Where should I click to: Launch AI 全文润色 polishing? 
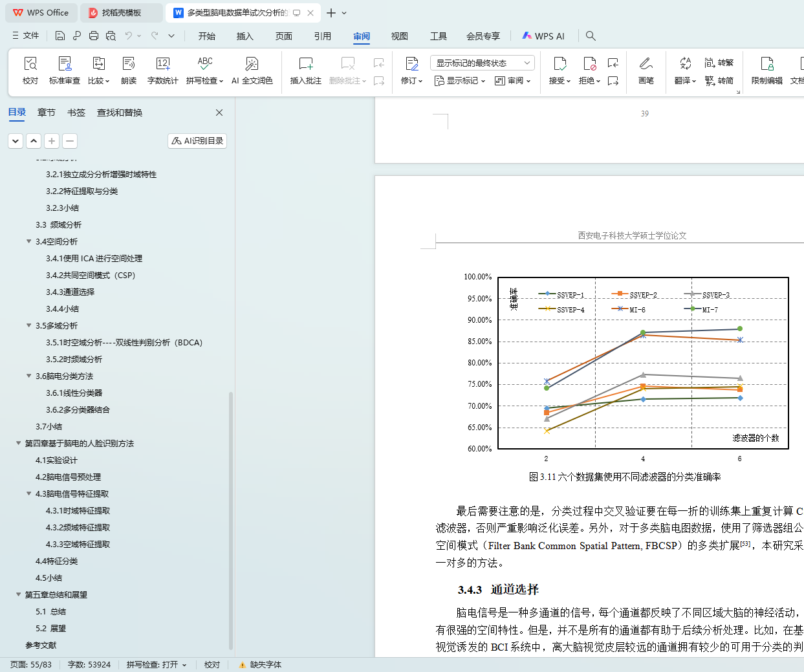[252, 70]
